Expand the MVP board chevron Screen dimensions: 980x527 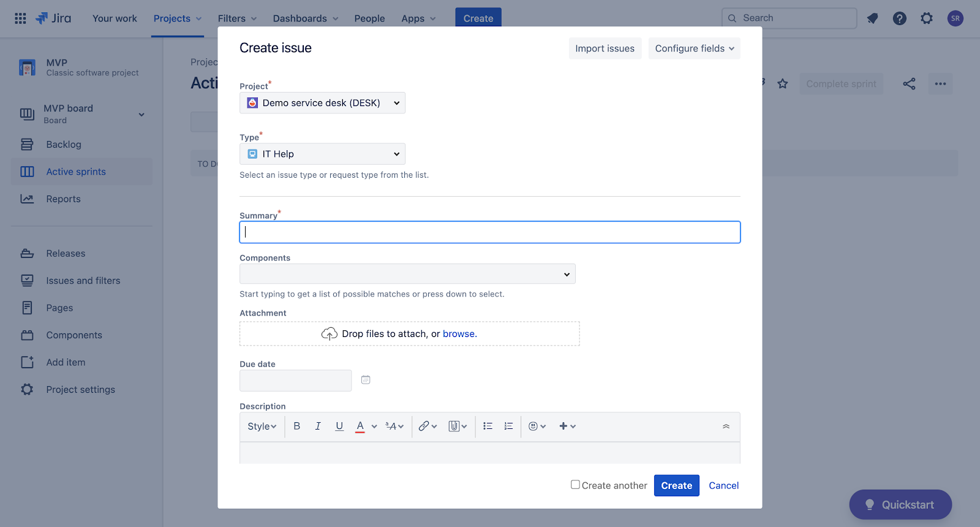[x=141, y=115]
